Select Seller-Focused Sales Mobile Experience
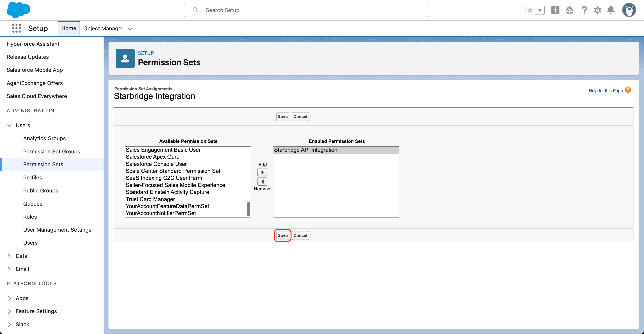Image resolution: width=644 pixels, height=334 pixels. coord(186,185)
